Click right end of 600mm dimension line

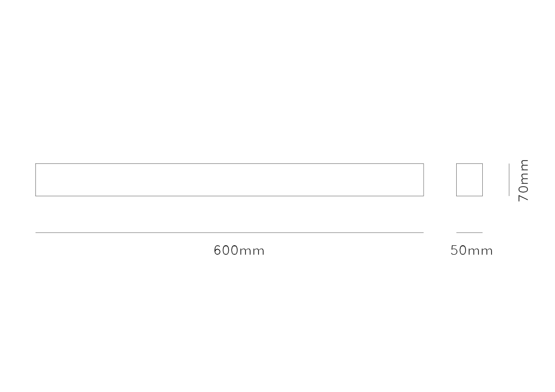pos(424,232)
